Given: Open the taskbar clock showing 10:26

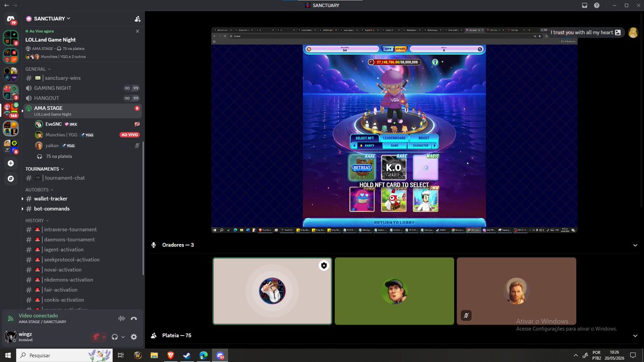Looking at the screenshot, I should tap(614, 355).
